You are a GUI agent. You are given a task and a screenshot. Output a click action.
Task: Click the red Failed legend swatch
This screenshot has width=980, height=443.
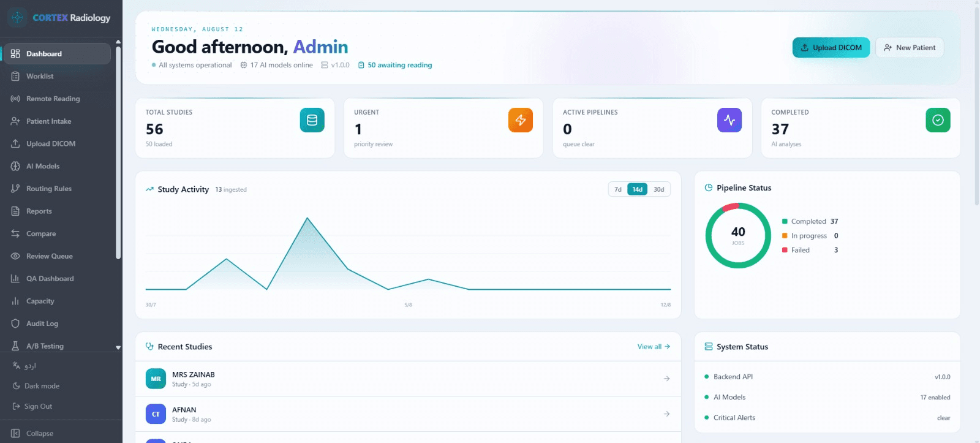pyautogui.click(x=785, y=250)
